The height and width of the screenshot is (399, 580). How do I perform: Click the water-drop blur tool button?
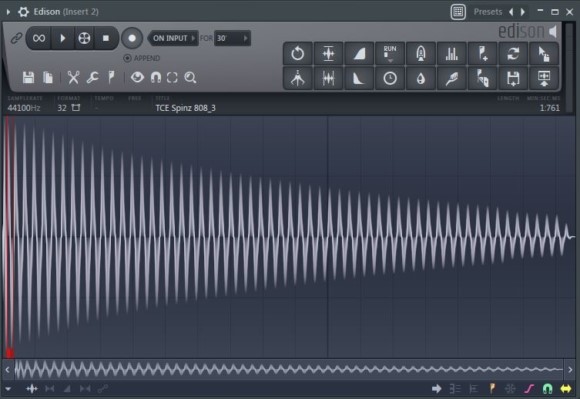click(x=421, y=78)
